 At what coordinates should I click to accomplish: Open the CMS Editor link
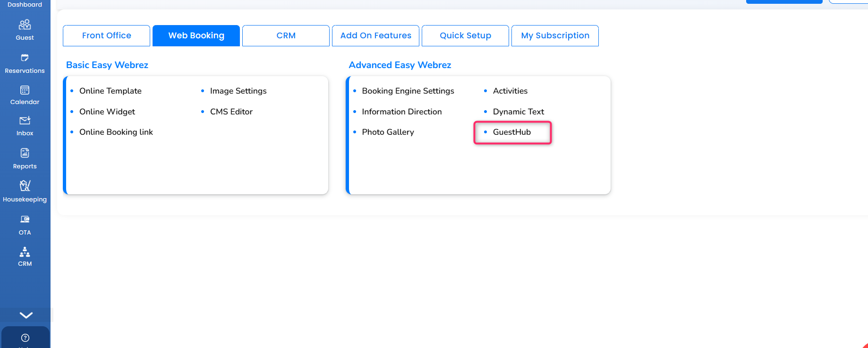[231, 112]
